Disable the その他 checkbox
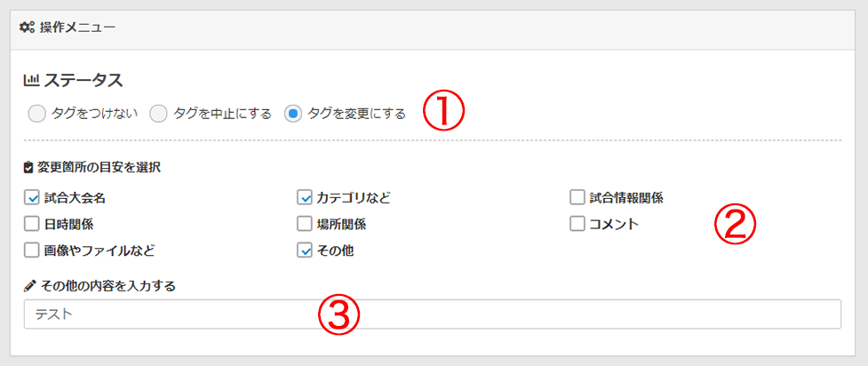 (305, 251)
